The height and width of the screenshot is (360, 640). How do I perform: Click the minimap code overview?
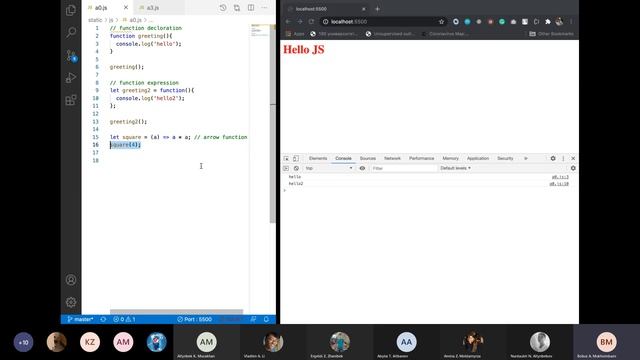pos(260,31)
